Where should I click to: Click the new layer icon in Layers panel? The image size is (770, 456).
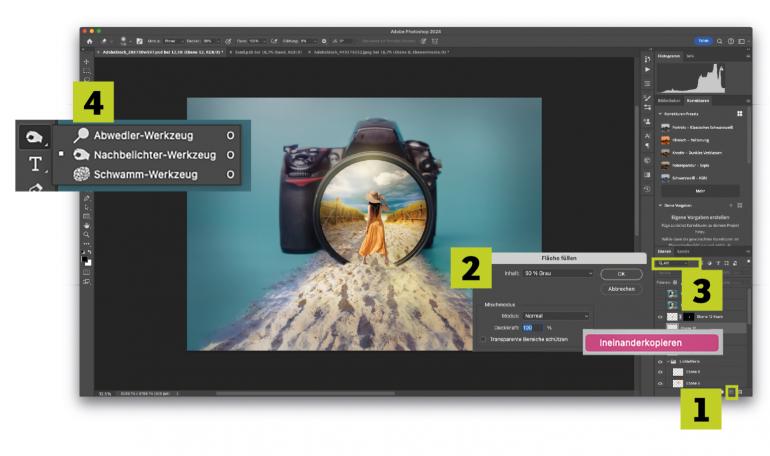coord(733,391)
